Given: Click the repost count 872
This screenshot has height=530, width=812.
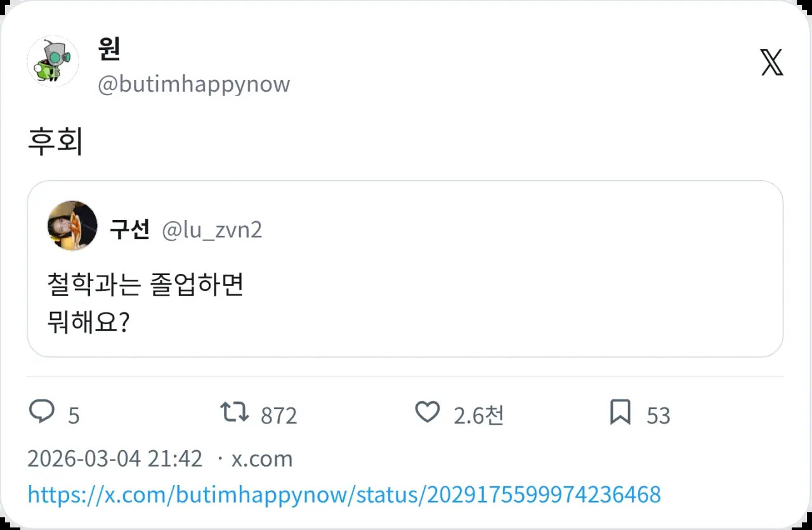Looking at the screenshot, I should tap(278, 416).
